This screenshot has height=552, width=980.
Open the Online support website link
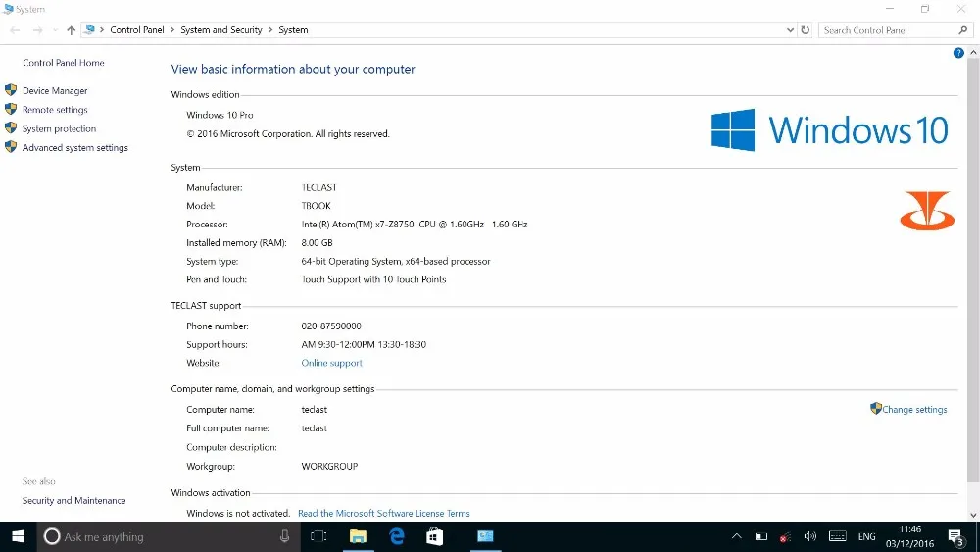coord(332,363)
